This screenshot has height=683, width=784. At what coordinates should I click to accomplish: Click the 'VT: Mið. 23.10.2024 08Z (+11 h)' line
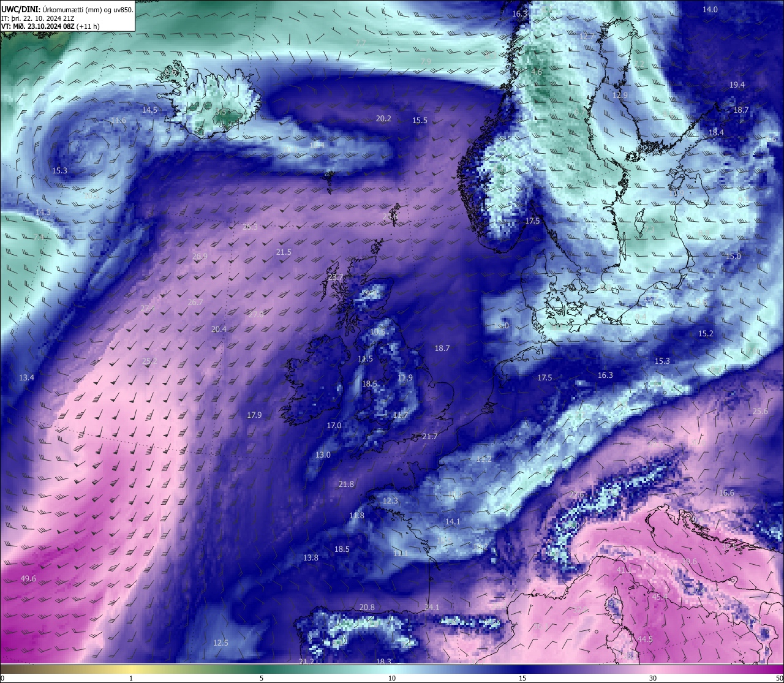pyautogui.click(x=50, y=26)
